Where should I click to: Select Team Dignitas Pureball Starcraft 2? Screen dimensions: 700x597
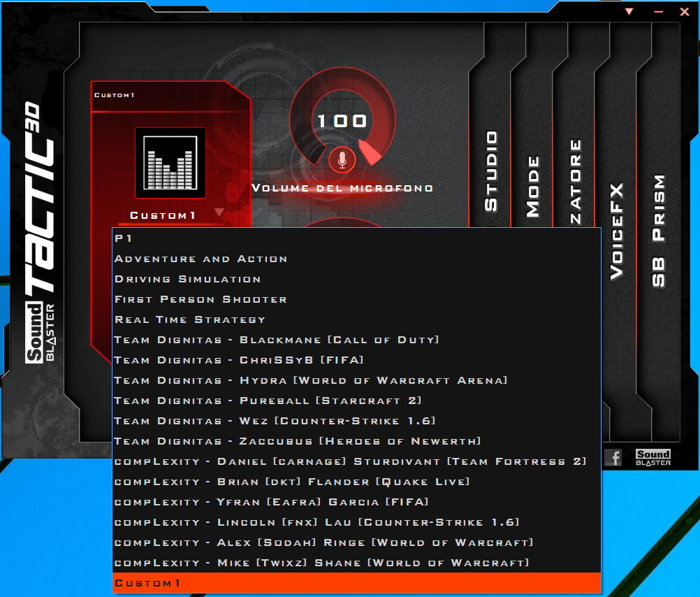coord(356,401)
